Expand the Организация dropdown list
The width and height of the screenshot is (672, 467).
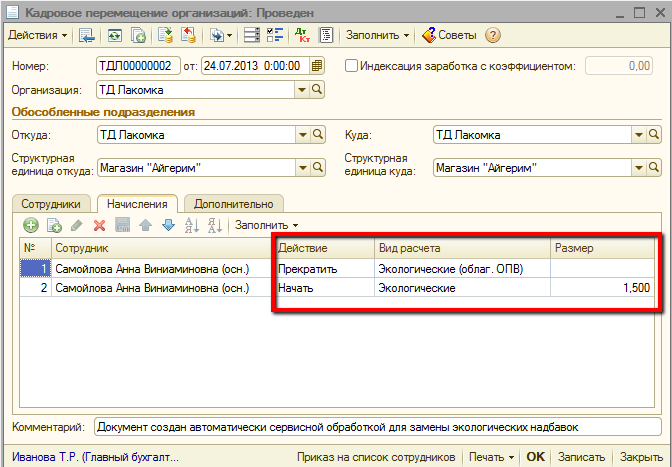(302, 90)
